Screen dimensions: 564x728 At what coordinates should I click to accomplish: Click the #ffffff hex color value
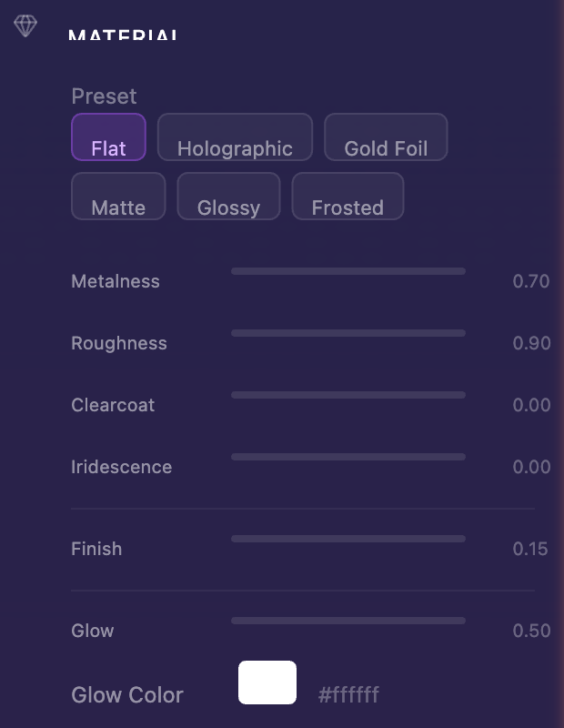coord(348,695)
